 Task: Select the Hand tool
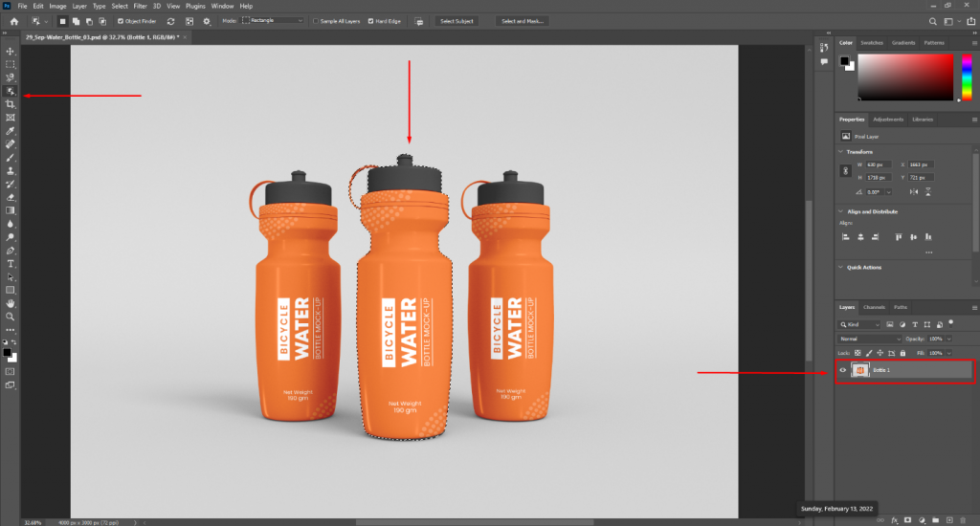[x=11, y=303]
